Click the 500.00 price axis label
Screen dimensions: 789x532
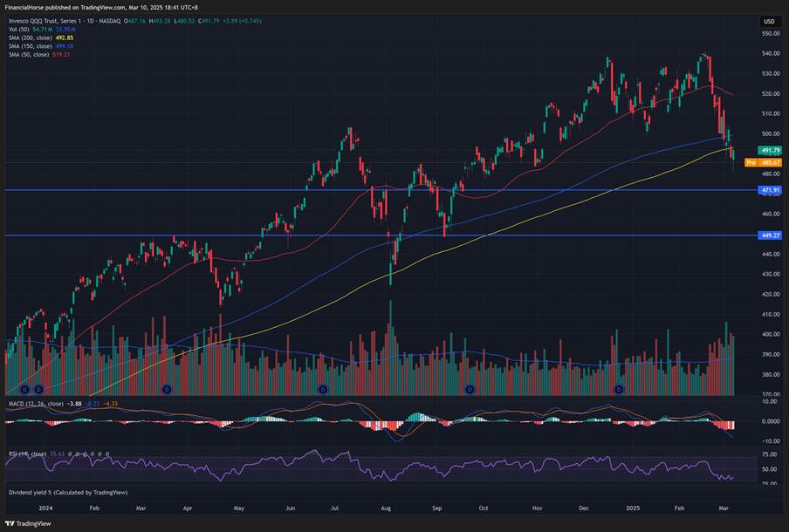tap(771, 133)
